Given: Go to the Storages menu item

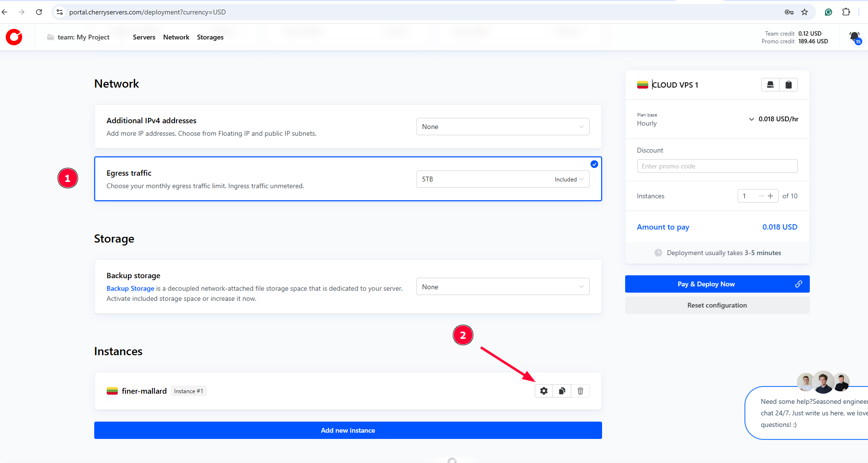Looking at the screenshot, I should (210, 37).
